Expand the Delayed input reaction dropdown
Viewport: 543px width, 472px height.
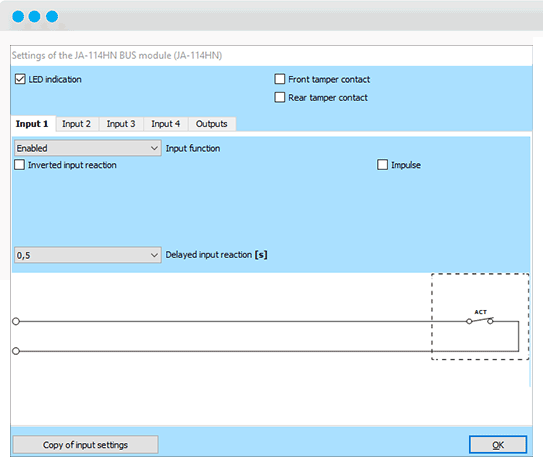click(x=88, y=255)
